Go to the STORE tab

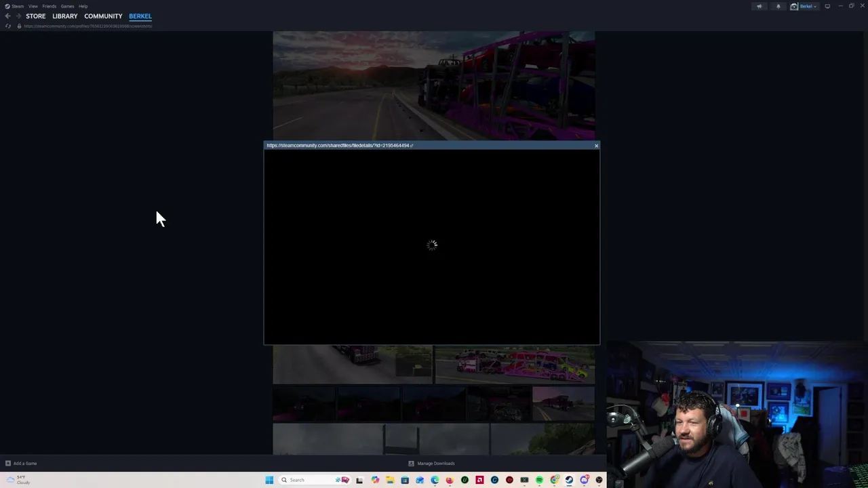(36, 16)
